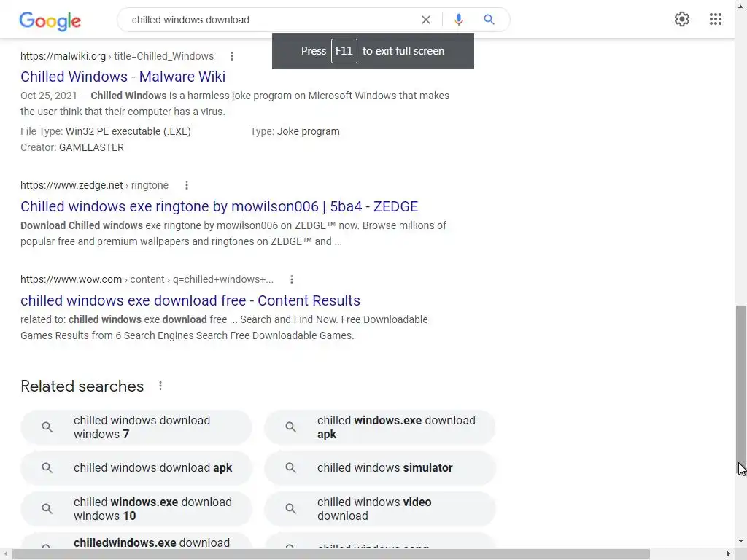Click the www.zedge.net URL breadcrumb

[x=94, y=185]
